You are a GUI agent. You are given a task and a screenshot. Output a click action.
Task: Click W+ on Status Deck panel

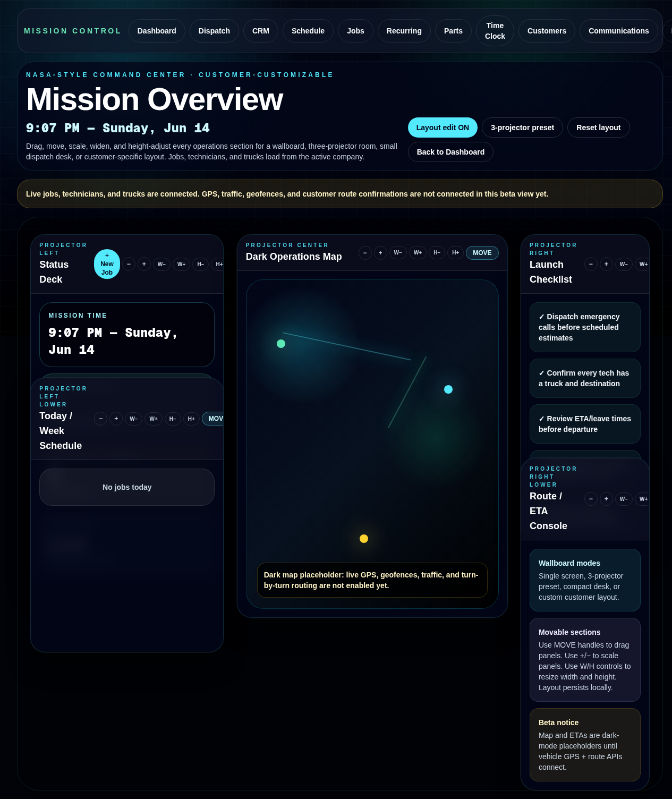pos(181,264)
